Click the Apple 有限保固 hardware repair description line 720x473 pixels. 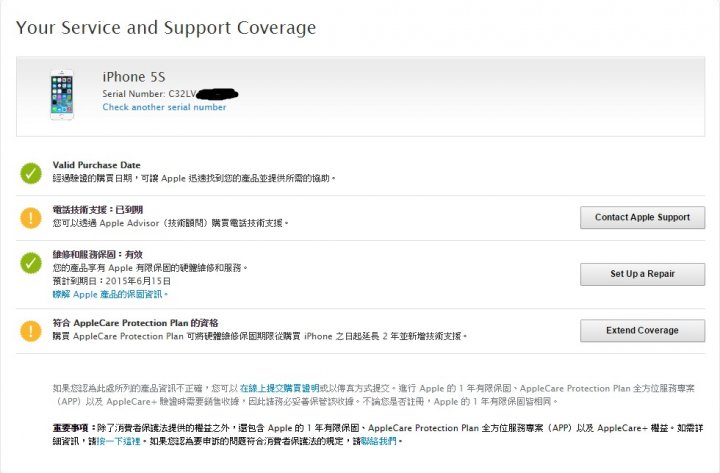tap(150, 268)
